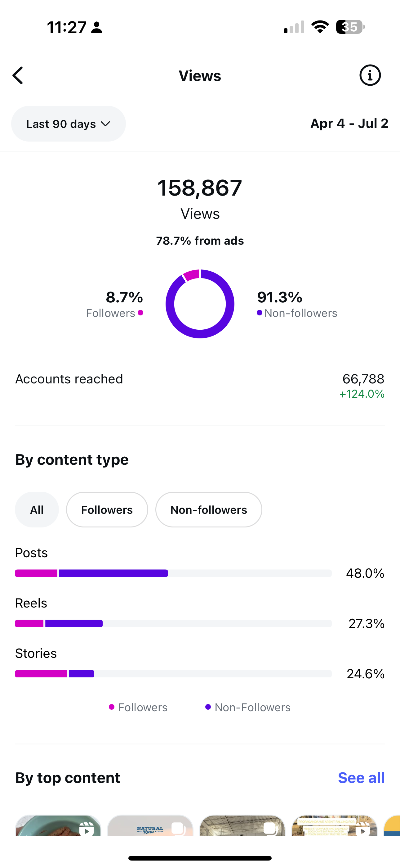Tap the Reels percentage bar
This screenshot has width=400, height=868.
tap(173, 623)
